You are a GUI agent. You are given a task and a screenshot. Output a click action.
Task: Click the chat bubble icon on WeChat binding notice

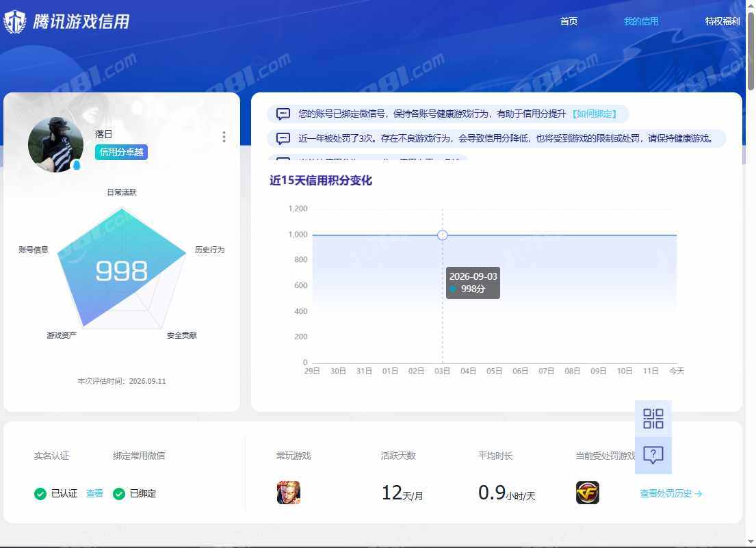coord(283,114)
